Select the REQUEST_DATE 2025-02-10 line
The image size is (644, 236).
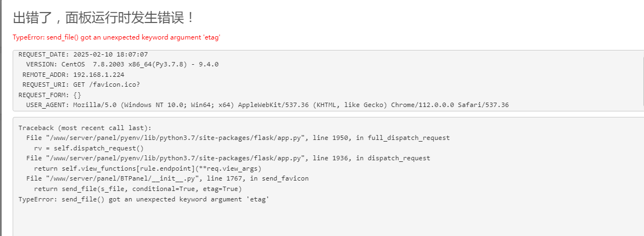83,54
